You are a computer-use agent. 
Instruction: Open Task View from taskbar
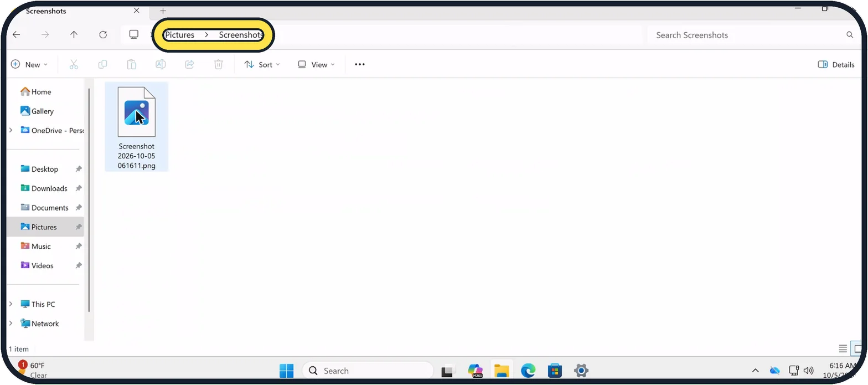click(x=448, y=371)
